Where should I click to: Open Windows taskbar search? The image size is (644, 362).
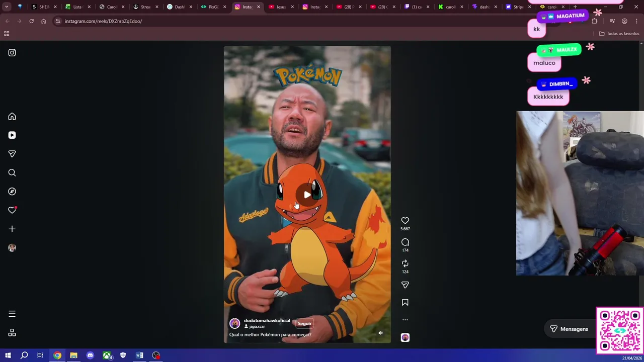click(24, 355)
